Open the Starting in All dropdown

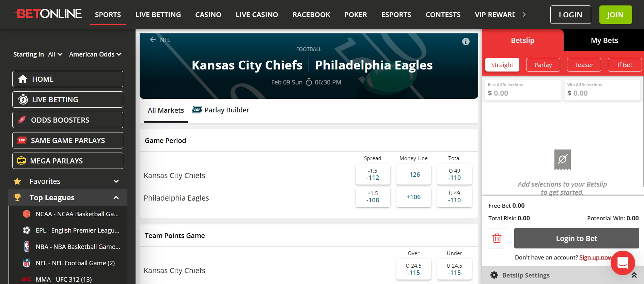tap(55, 54)
